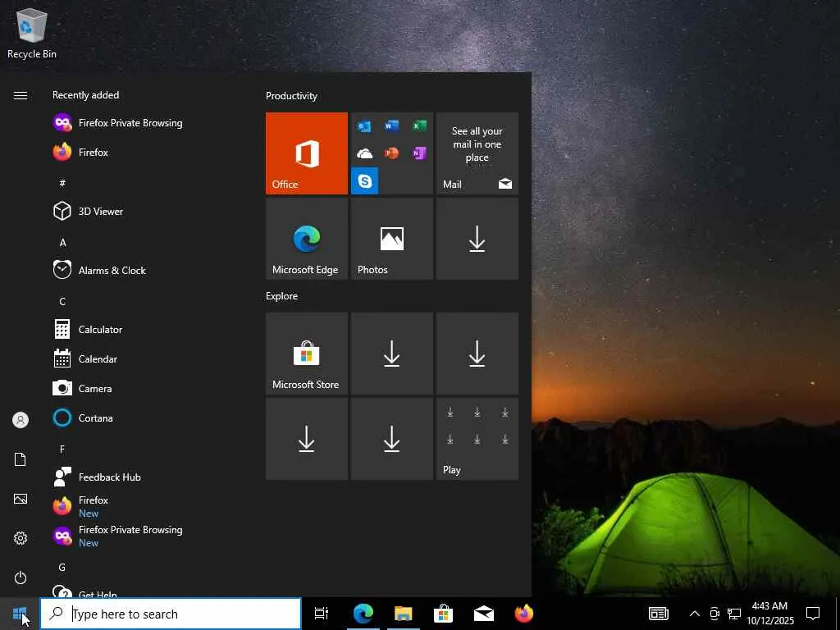Image resolution: width=840 pixels, height=630 pixels.
Task: Select Explore group header
Action: (282, 295)
